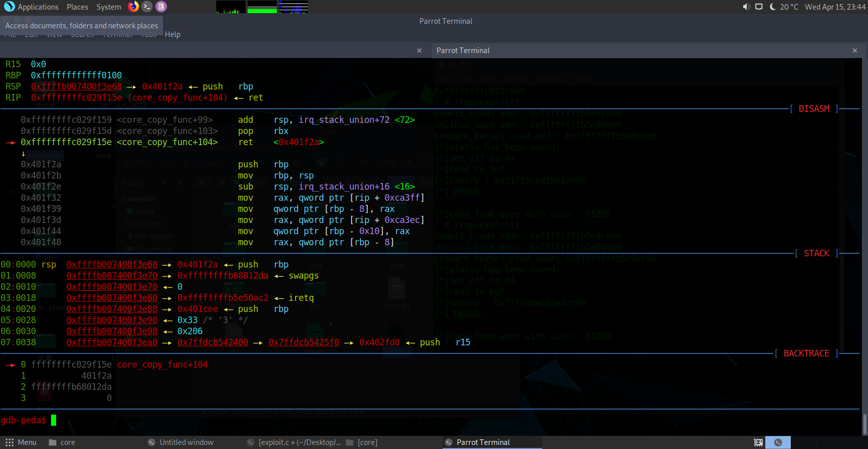The height and width of the screenshot is (449, 868).
Task: Open the network usage monitor graph
Action: tap(293, 7)
